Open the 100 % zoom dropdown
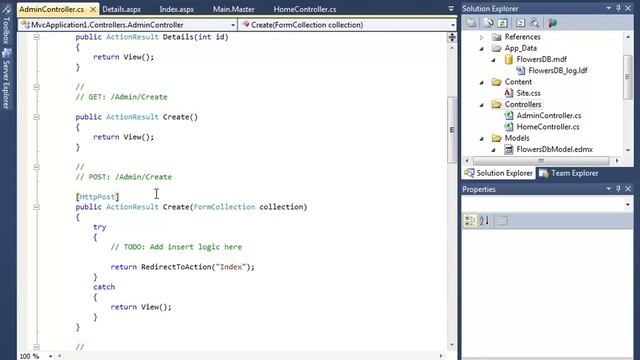 50,356
